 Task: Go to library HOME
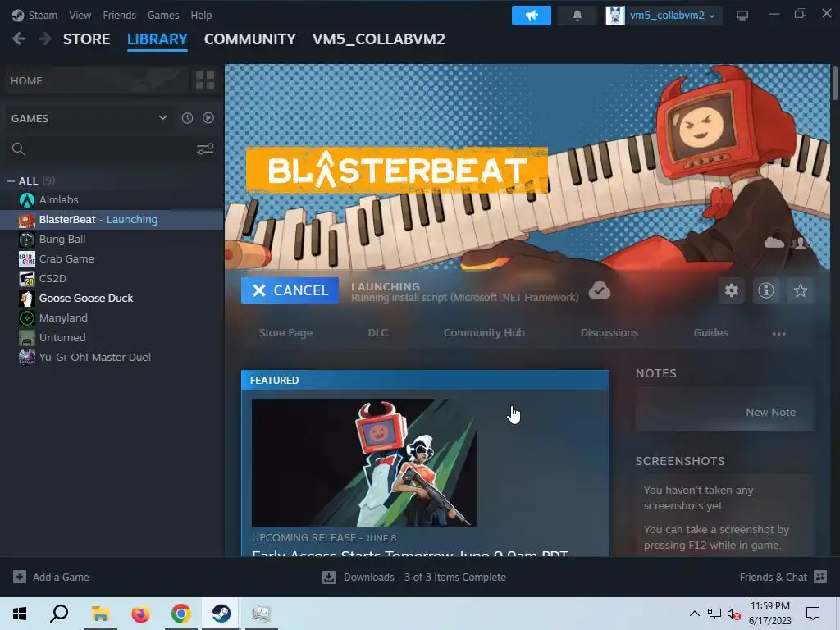click(95, 80)
